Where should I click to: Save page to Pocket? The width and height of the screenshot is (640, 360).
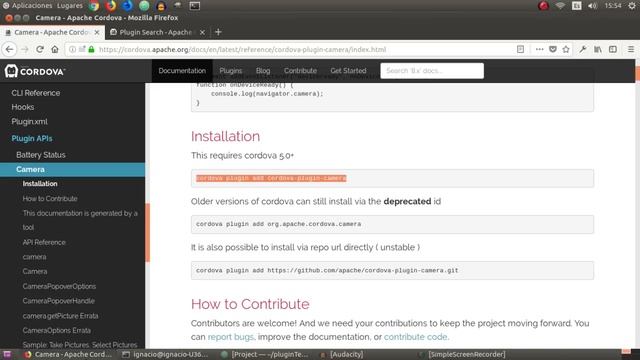[x=553, y=49]
